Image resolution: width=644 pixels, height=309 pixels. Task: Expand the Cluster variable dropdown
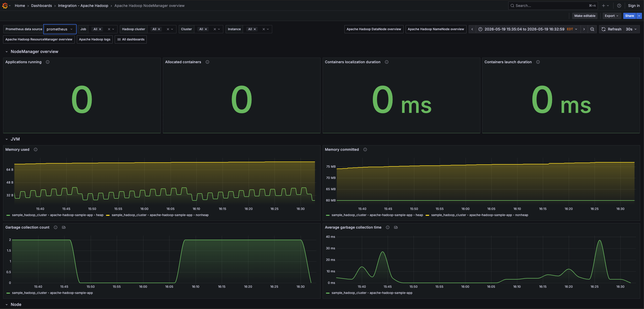pos(219,29)
